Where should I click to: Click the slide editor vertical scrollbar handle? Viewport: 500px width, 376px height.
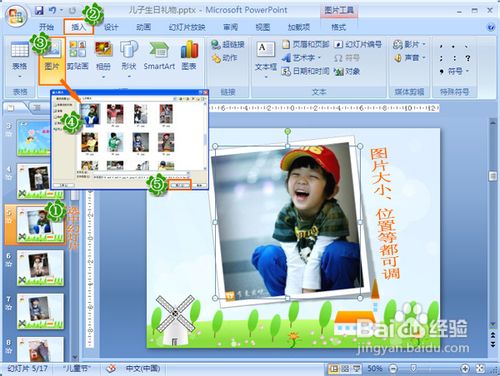(x=493, y=176)
